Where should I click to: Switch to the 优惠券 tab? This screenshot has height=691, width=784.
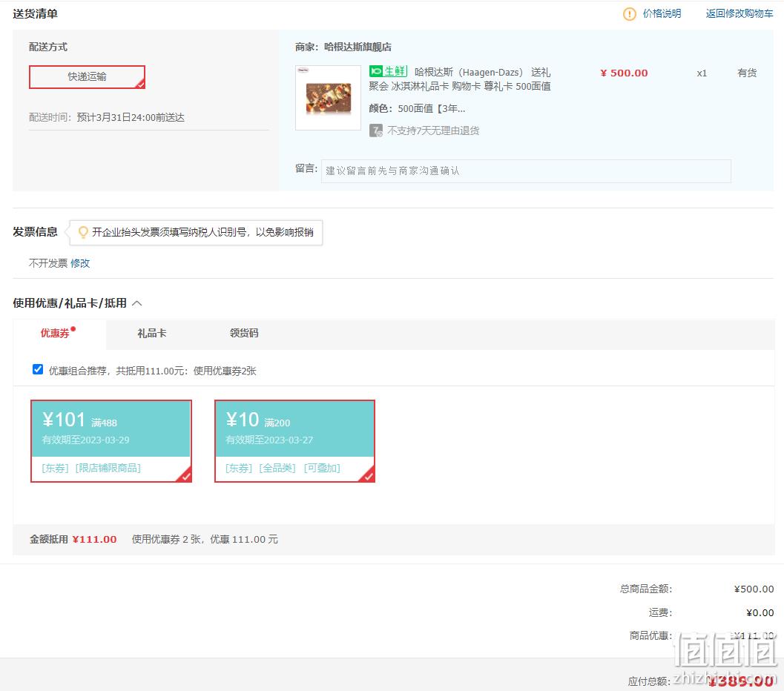tap(55, 333)
